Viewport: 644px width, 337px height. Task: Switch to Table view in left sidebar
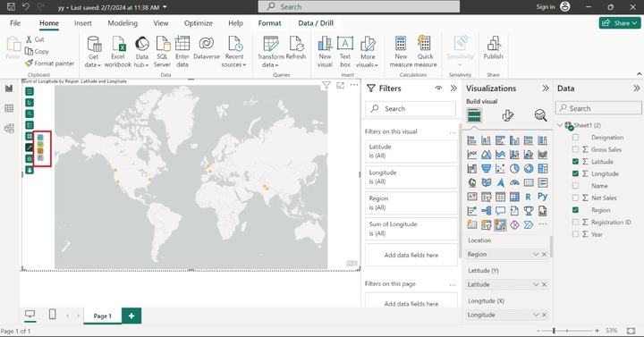click(x=9, y=108)
